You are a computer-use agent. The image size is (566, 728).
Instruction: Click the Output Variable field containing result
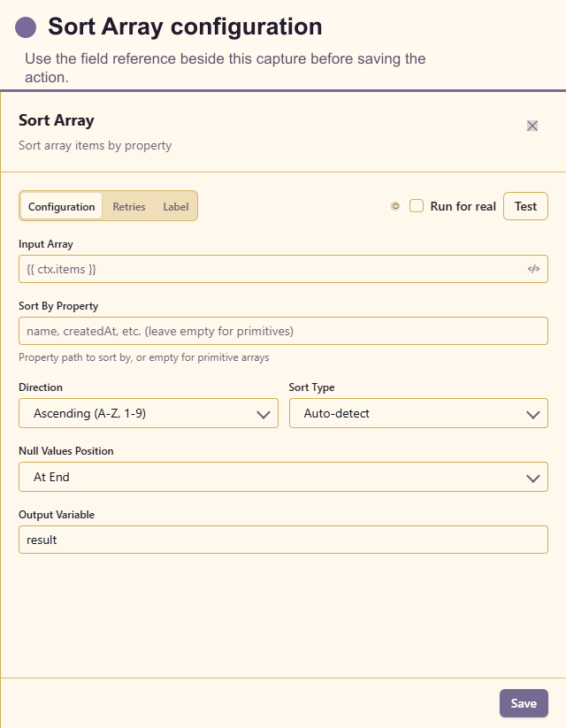coord(283,540)
